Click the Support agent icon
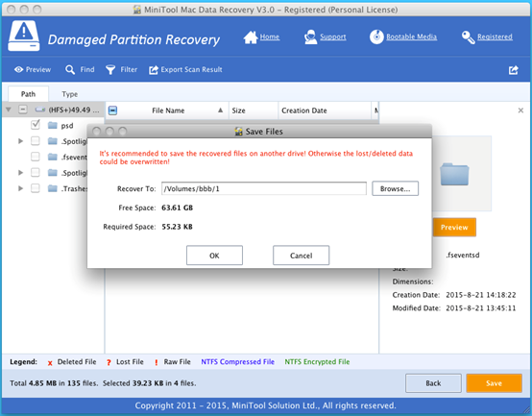The height and width of the screenshot is (416, 532). tap(310, 37)
